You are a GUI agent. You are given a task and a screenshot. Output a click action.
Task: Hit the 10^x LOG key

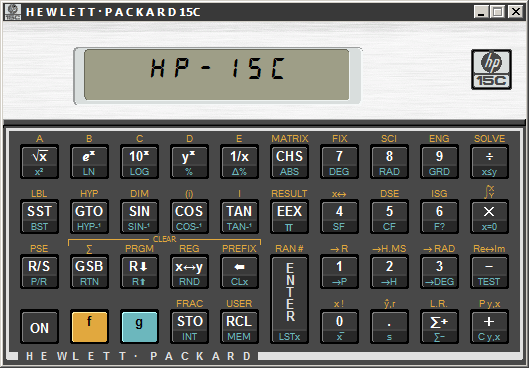[x=139, y=162]
